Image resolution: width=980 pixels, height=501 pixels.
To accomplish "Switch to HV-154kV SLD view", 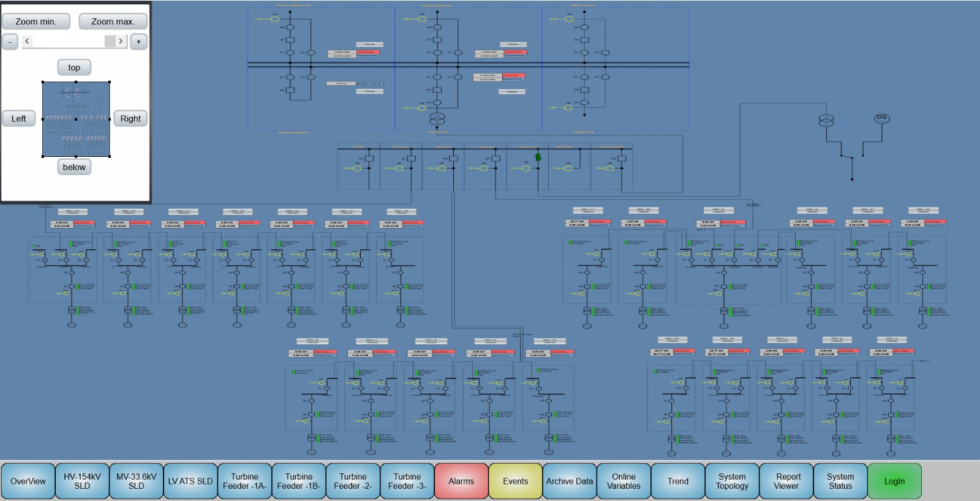I will tap(82, 481).
